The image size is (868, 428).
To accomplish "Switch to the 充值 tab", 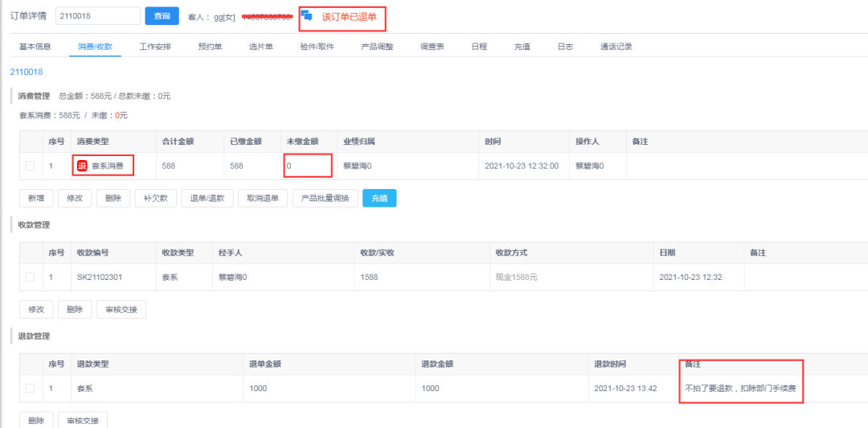I will tap(522, 47).
